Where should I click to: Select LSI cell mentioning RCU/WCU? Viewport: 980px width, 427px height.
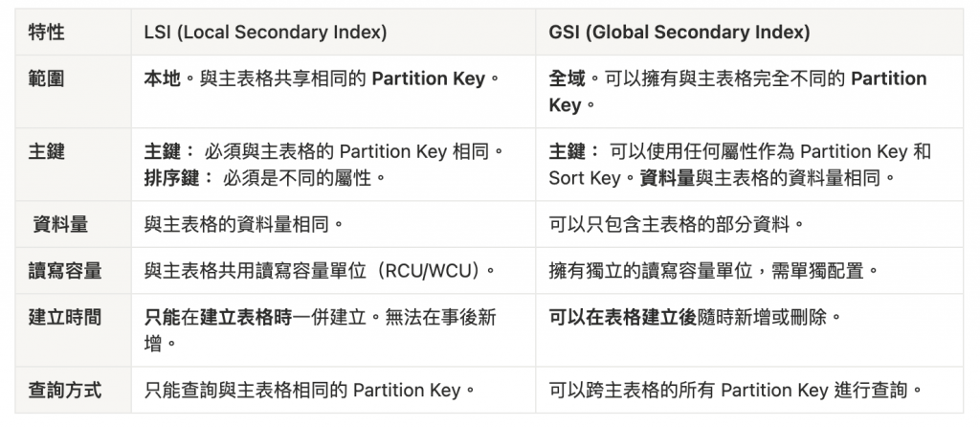coord(333,271)
